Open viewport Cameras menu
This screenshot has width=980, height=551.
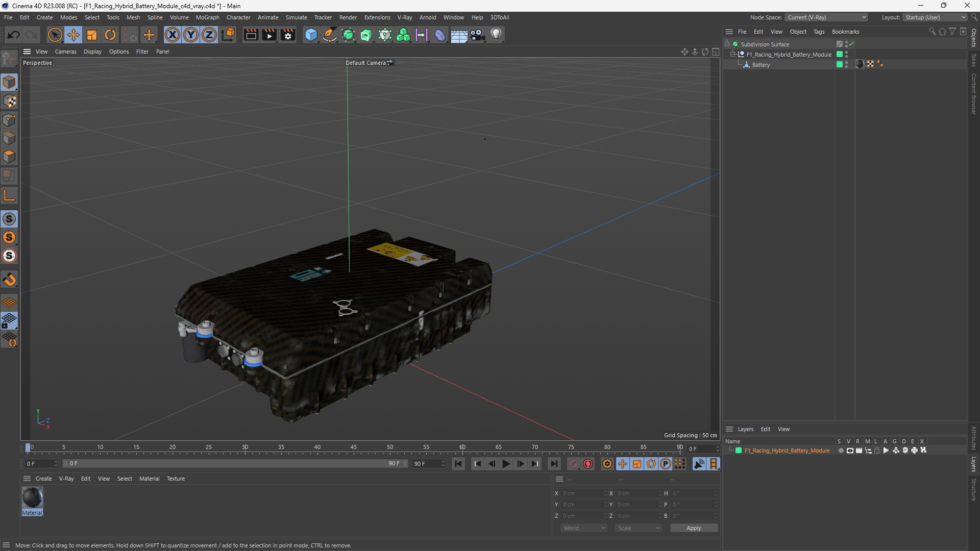pos(65,52)
